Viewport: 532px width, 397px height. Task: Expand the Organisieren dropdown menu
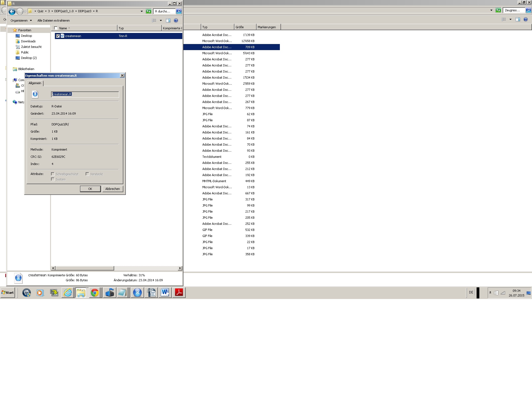pyautogui.click(x=21, y=20)
